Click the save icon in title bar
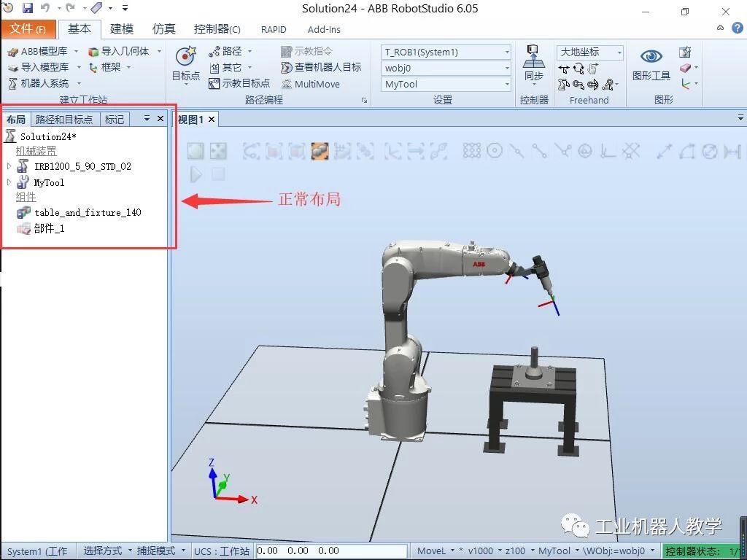 click(28, 8)
